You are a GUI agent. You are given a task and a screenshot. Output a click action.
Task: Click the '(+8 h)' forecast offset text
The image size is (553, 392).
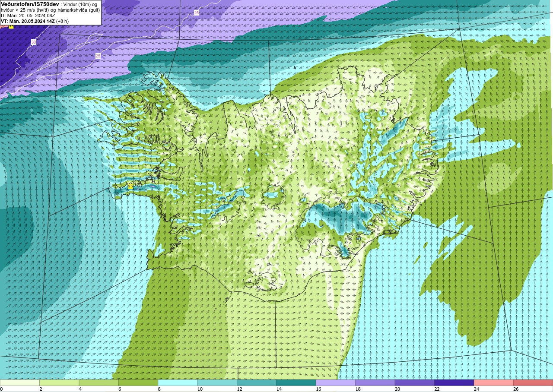(62, 21)
